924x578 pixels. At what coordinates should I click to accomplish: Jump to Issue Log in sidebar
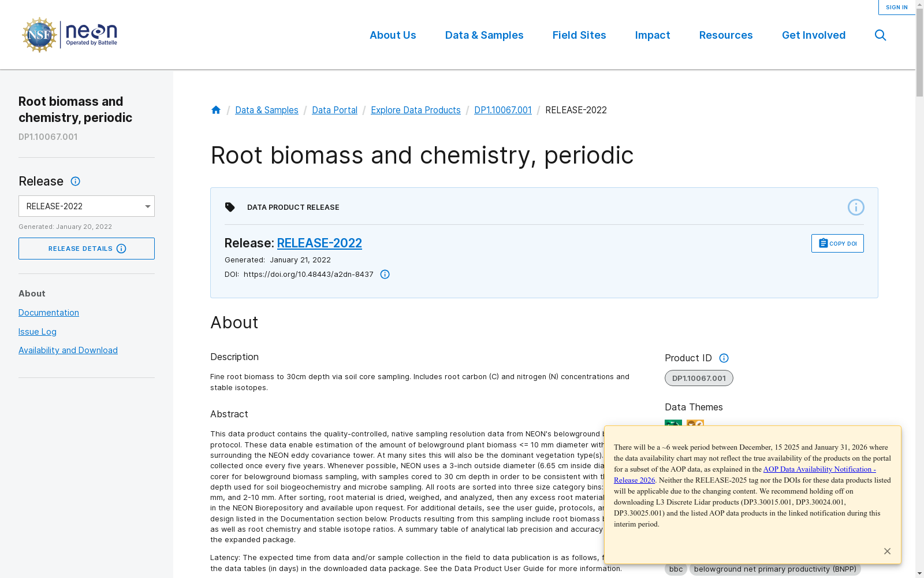click(38, 332)
